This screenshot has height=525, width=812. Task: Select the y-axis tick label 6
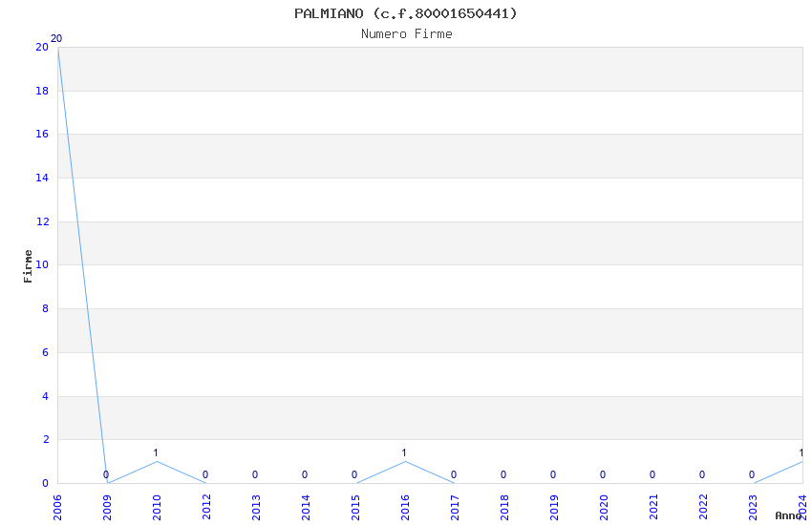[x=46, y=352]
